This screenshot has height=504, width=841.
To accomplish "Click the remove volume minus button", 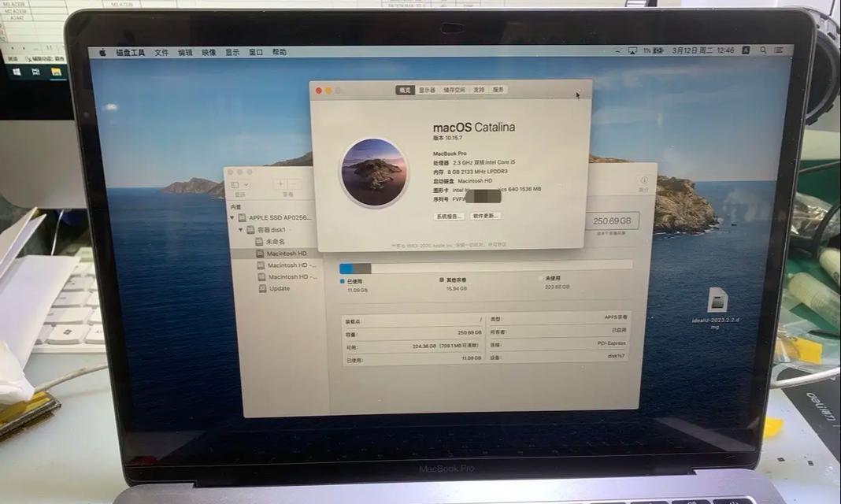I will [295, 184].
